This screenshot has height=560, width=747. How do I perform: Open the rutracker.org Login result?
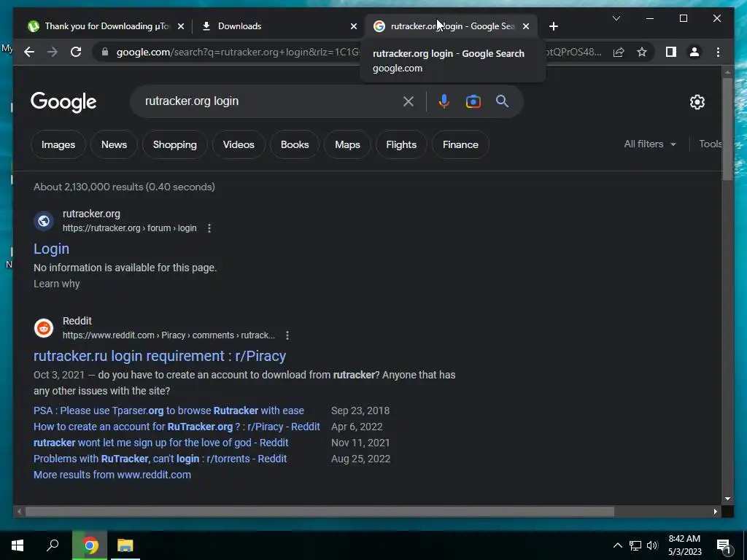[52, 249]
